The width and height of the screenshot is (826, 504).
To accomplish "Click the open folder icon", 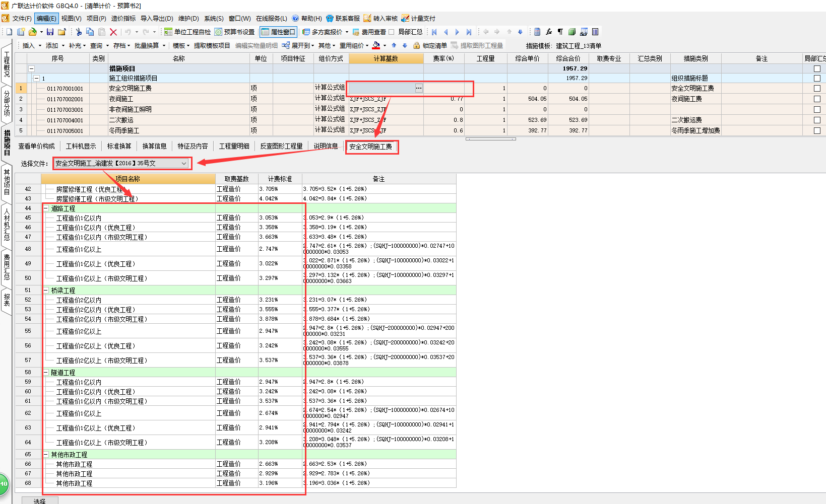I will click(33, 32).
